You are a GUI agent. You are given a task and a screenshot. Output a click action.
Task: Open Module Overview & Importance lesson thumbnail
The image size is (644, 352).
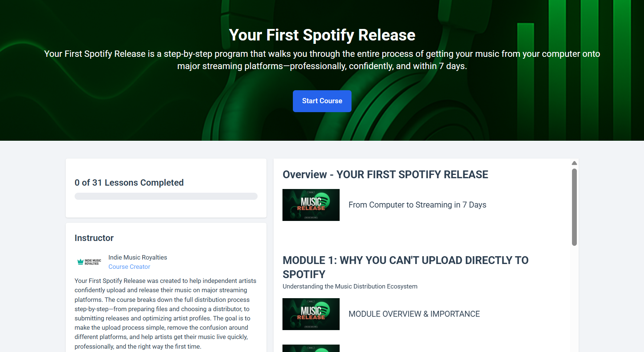(x=311, y=314)
